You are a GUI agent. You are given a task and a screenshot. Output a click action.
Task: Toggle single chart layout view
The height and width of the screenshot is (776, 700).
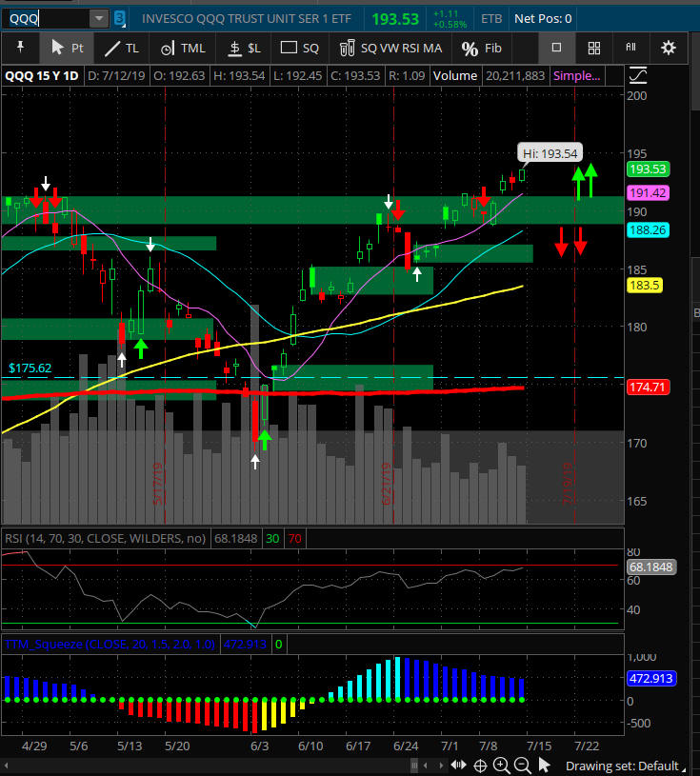(x=557, y=48)
